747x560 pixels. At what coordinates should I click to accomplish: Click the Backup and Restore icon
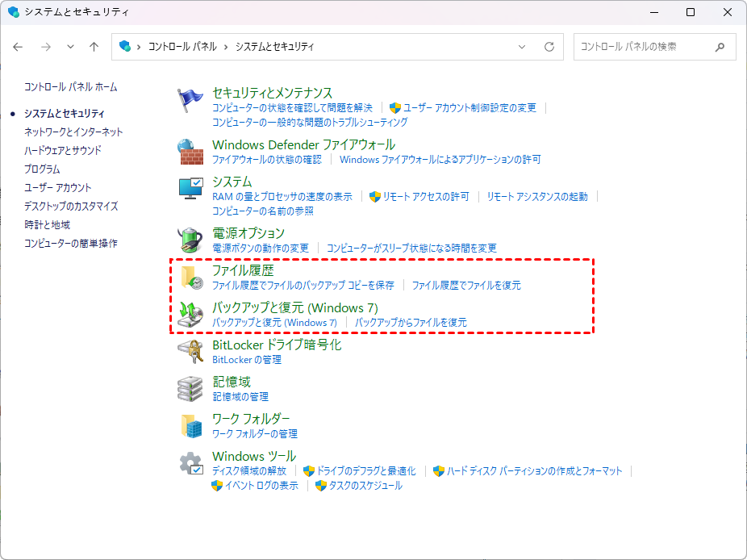(191, 315)
